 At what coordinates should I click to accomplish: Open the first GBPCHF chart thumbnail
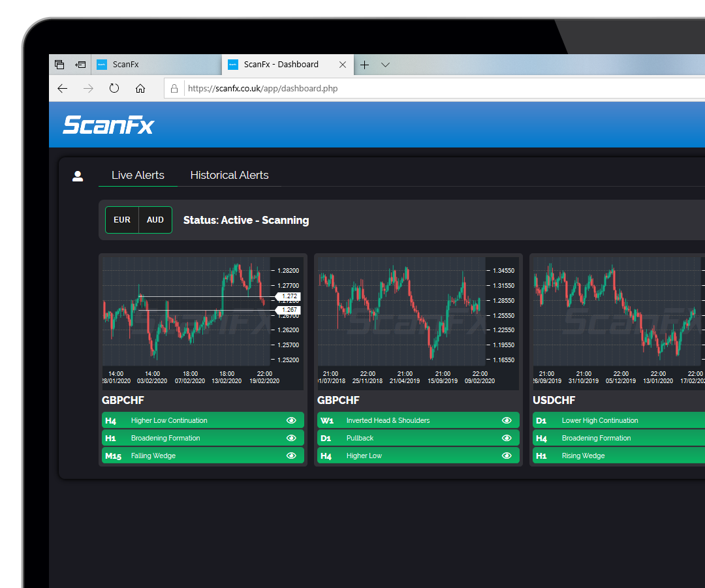click(x=202, y=320)
